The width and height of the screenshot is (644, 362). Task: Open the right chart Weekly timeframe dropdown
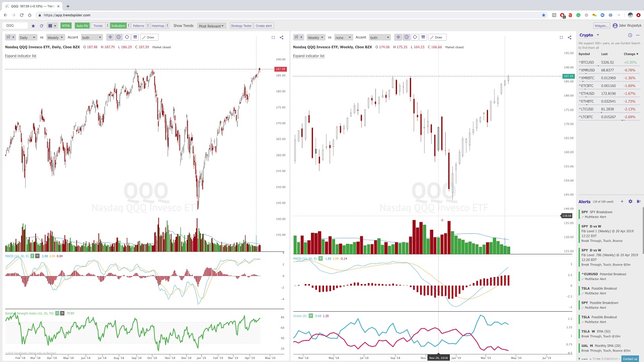point(315,37)
